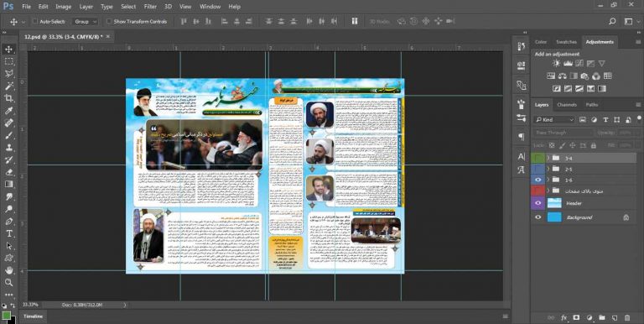Select the Custom Shape tool

click(8, 259)
